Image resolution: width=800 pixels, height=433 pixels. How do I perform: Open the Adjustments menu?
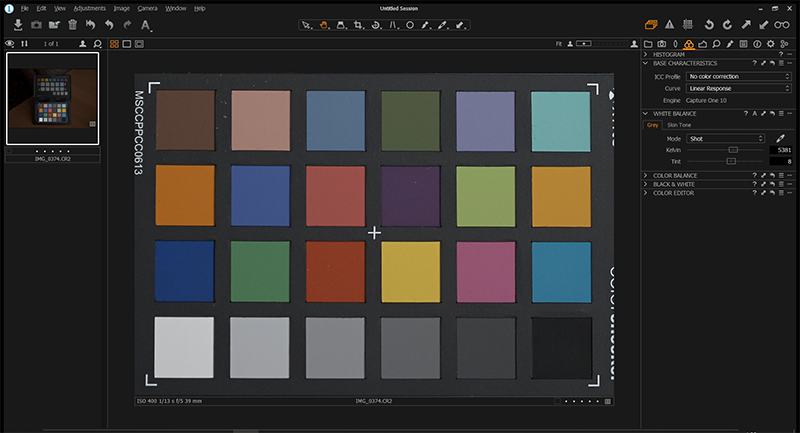tap(90, 8)
